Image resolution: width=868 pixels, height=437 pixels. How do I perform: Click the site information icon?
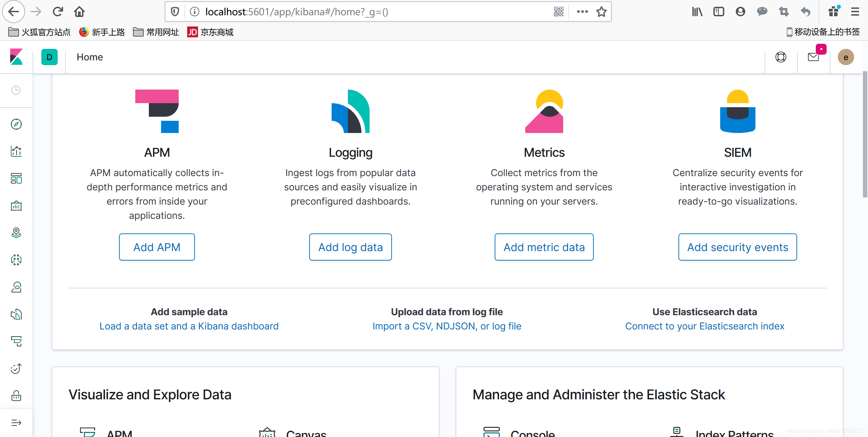click(x=195, y=12)
